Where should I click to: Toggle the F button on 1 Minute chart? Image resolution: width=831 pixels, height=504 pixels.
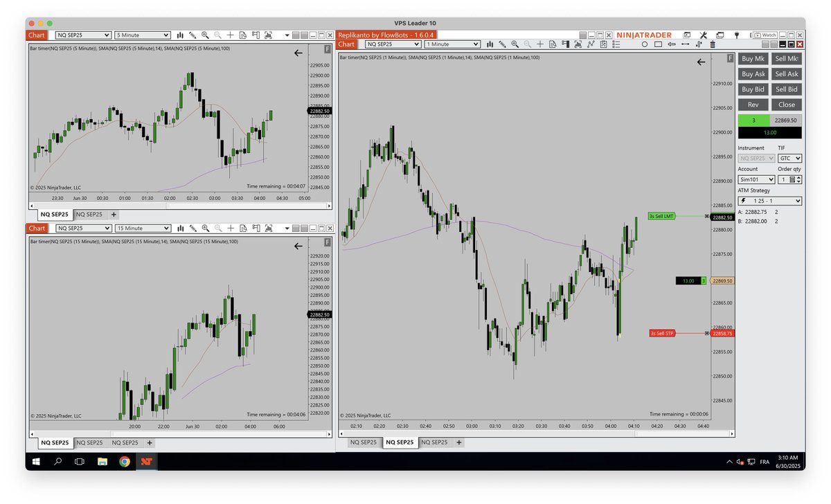pos(730,59)
